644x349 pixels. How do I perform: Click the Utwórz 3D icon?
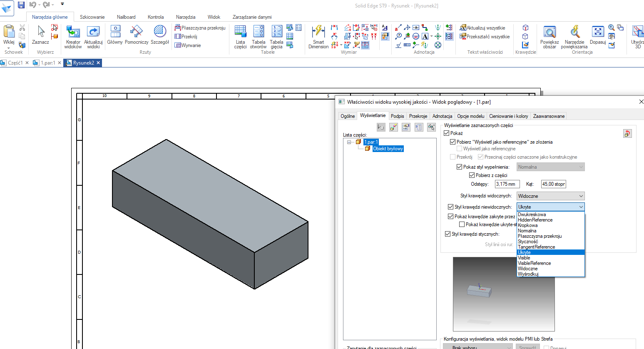(x=638, y=32)
